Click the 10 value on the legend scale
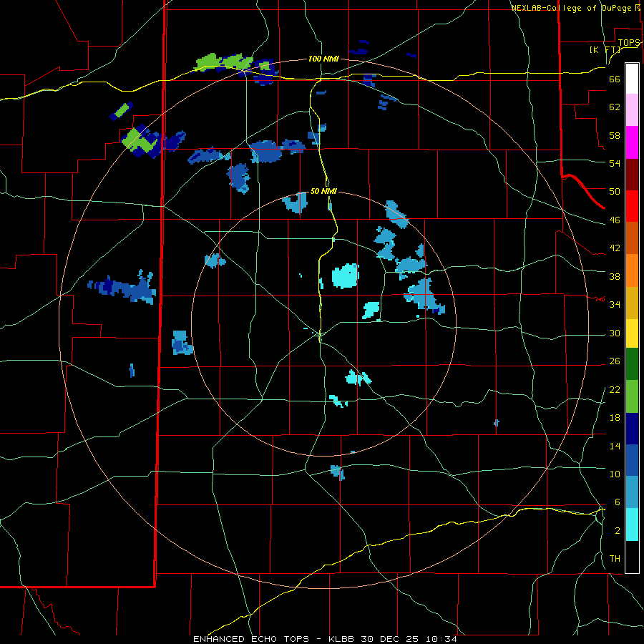Image resolution: width=644 pixels, height=644 pixels. 615,474
